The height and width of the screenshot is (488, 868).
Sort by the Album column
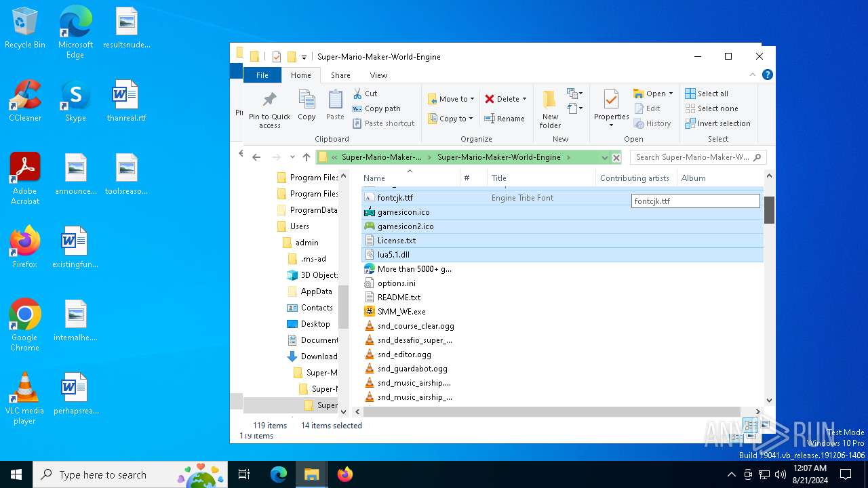click(x=719, y=178)
